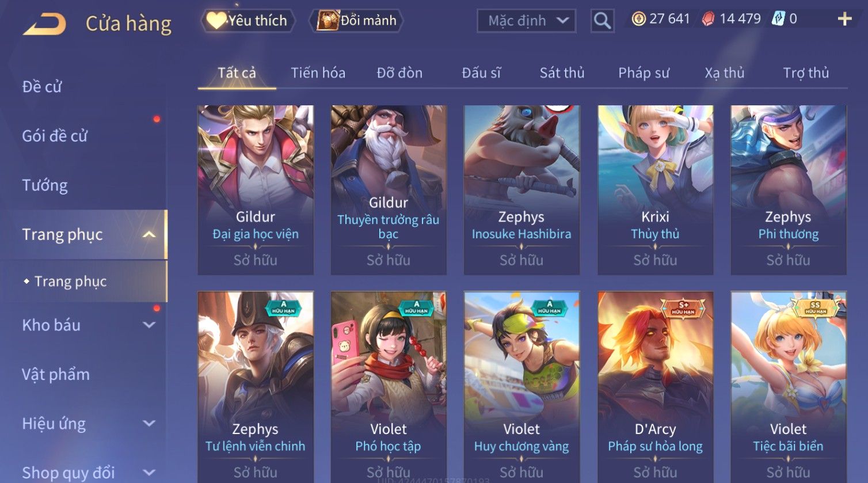
Task: Select D'Arcy Pháp sư hỏa long card
Action: coord(655,387)
